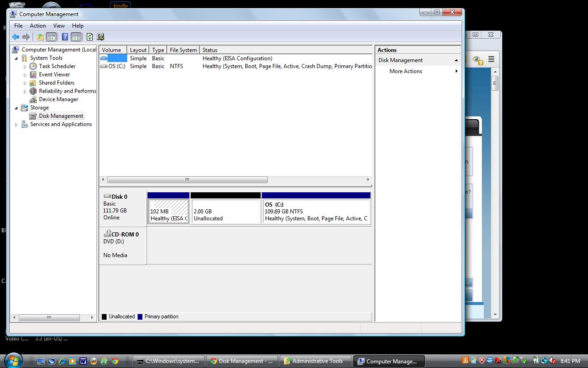The height and width of the screenshot is (368, 588).
Task: Select the OS (C:) volume row
Action: pyautogui.click(x=236, y=66)
